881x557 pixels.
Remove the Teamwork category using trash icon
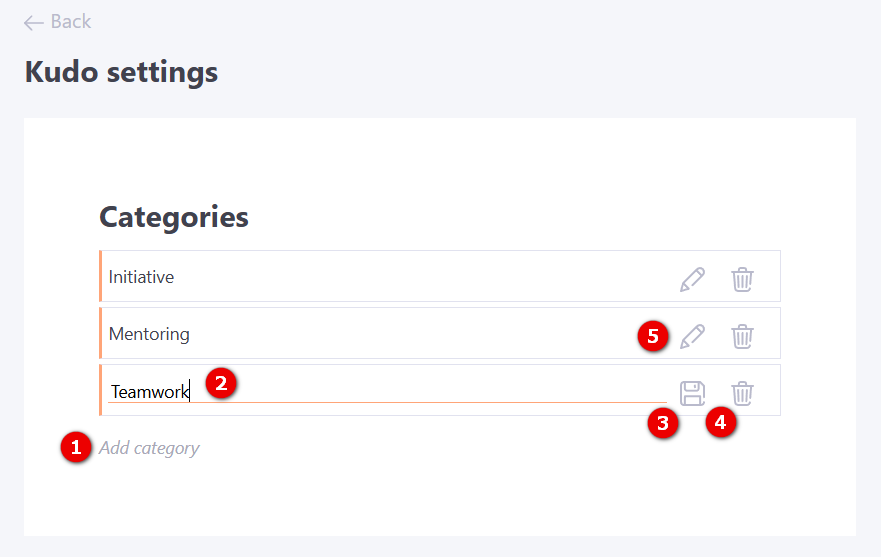742,393
